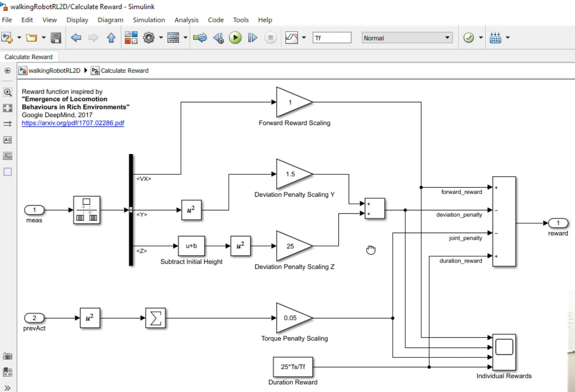Screen dimensions: 575x392
Task: Open the dropdown arrow beside Open folder
Action: 43,38
